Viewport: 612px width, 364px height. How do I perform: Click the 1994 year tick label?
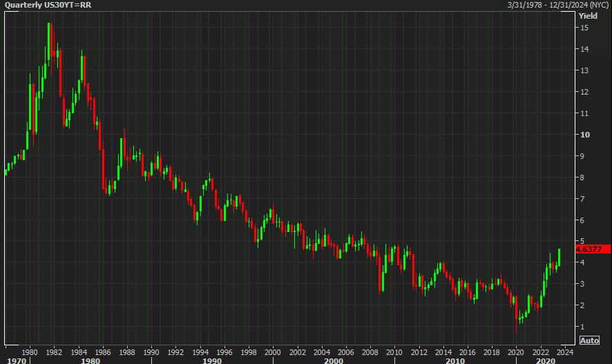(x=200, y=352)
